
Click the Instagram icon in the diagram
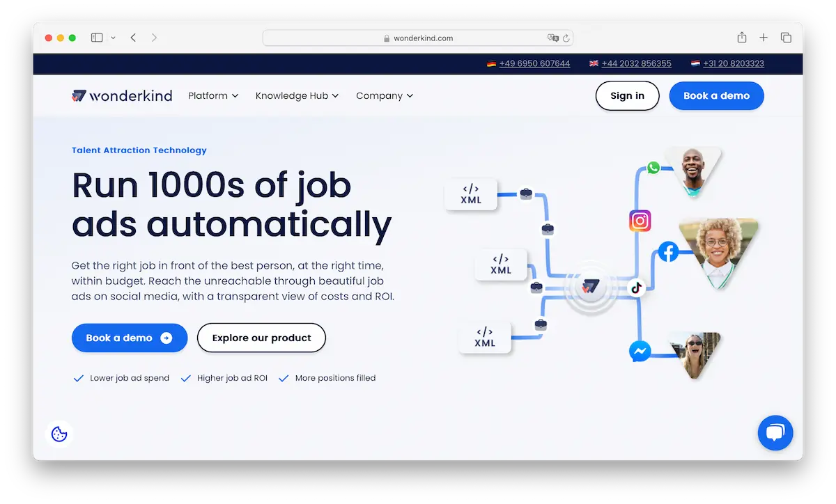click(x=640, y=221)
